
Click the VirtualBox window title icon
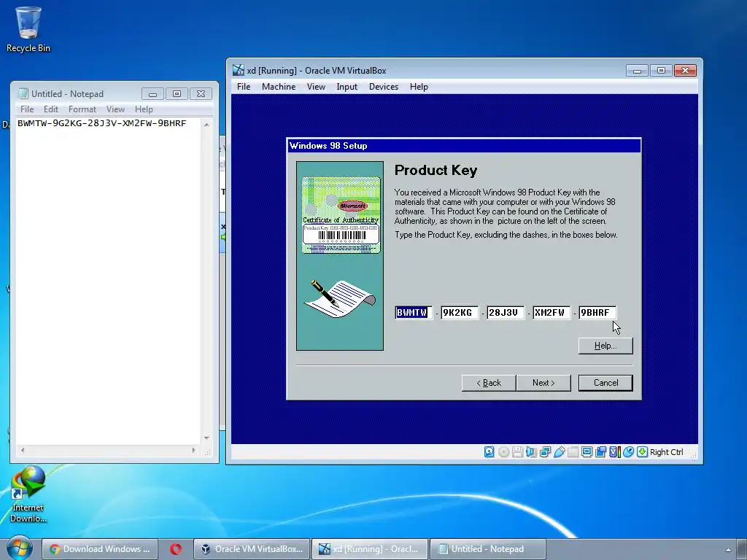coord(239,71)
